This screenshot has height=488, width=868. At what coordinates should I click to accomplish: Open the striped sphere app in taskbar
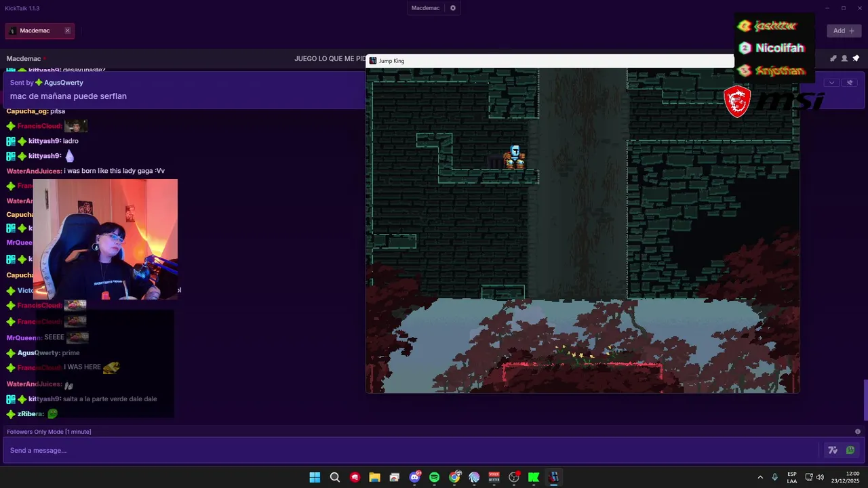[x=474, y=477]
